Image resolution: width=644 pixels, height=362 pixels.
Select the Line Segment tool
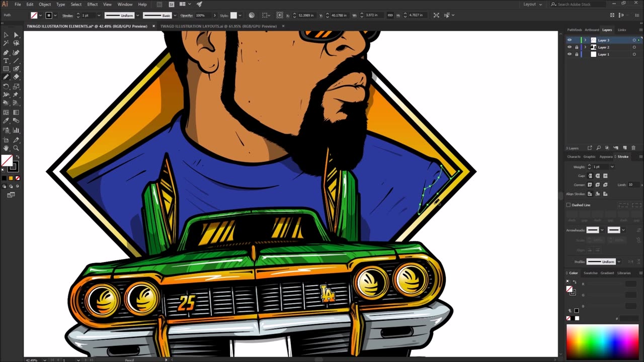16,61
